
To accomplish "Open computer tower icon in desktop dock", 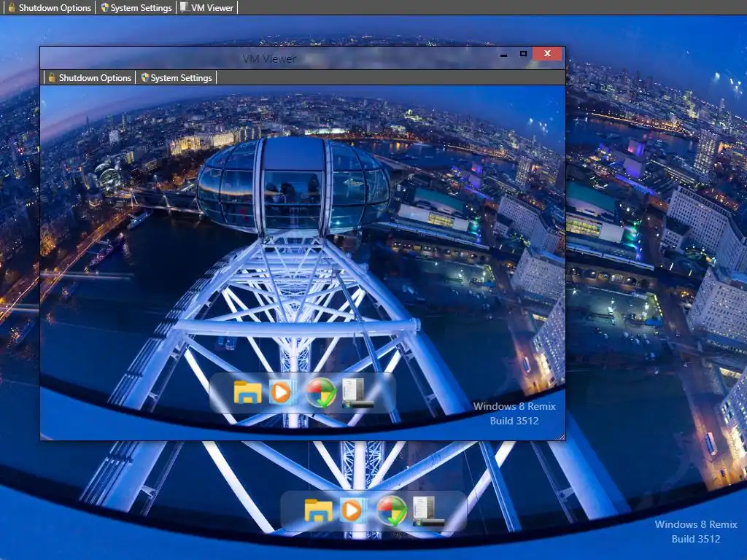I will [x=428, y=511].
